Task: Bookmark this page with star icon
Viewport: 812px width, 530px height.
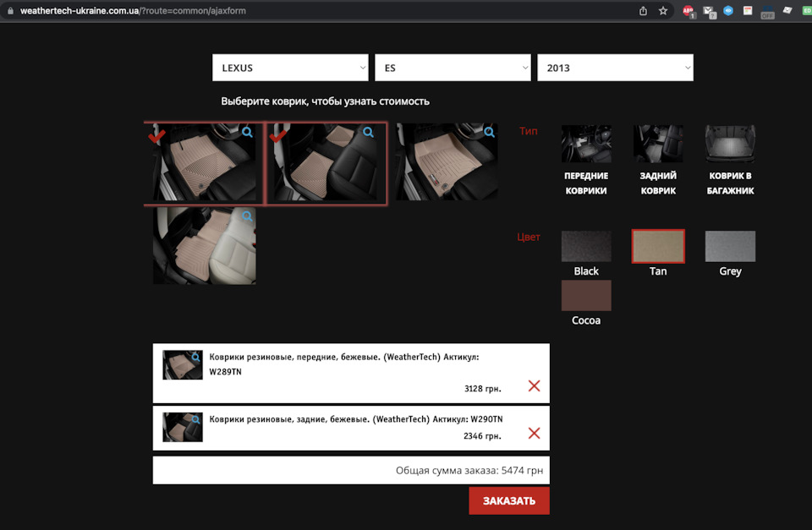Action: 663,10
